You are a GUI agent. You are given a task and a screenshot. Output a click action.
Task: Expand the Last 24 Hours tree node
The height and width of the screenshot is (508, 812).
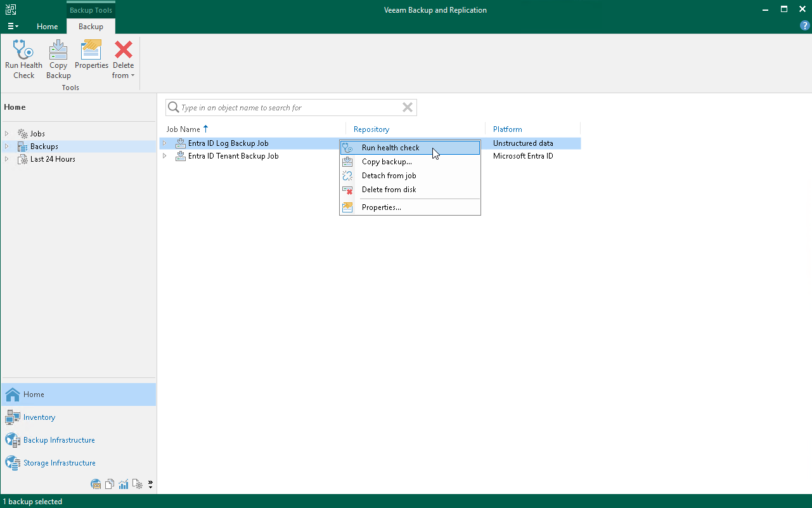pyautogui.click(x=7, y=159)
